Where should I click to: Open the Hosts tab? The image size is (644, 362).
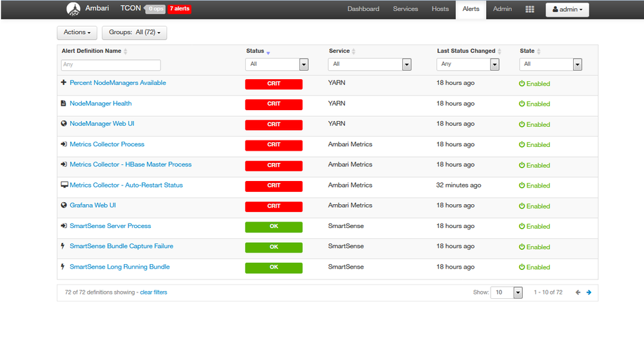coord(440,9)
